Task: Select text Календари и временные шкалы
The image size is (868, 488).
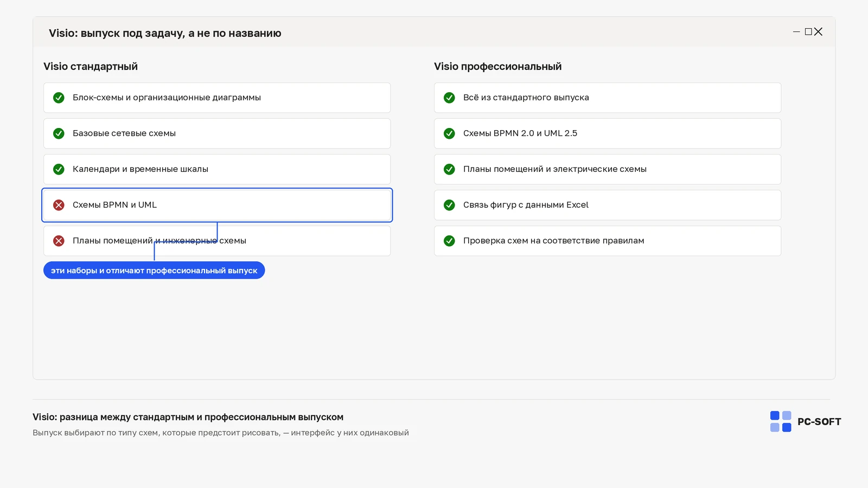Action: point(141,169)
